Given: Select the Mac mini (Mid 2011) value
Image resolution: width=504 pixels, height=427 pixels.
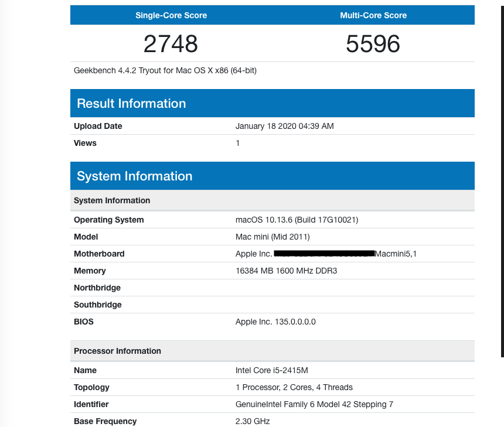Looking at the screenshot, I should point(273,237).
